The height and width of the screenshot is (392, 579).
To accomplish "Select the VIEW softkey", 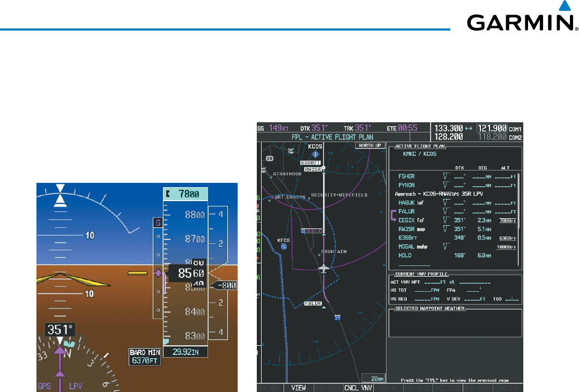I will [x=299, y=388].
